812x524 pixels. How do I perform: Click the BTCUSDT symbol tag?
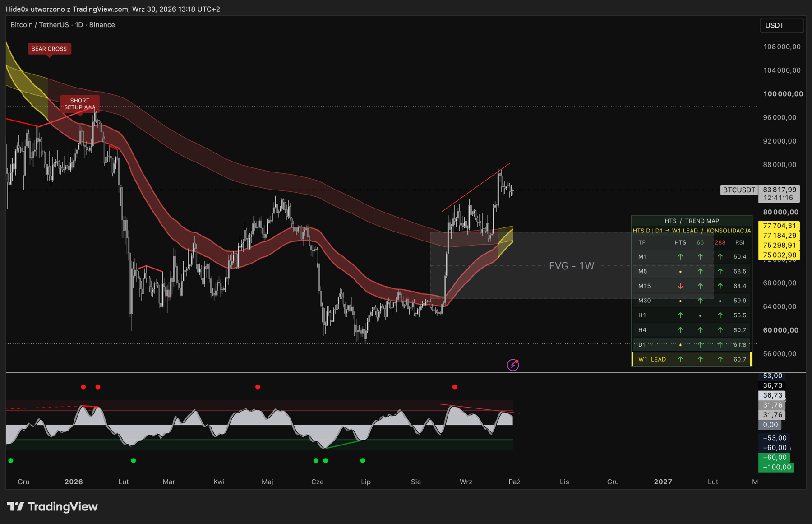point(739,190)
